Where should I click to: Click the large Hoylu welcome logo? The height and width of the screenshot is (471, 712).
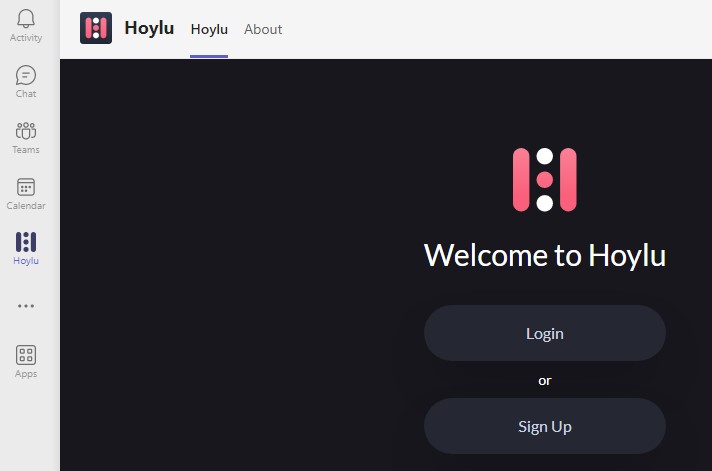point(544,180)
